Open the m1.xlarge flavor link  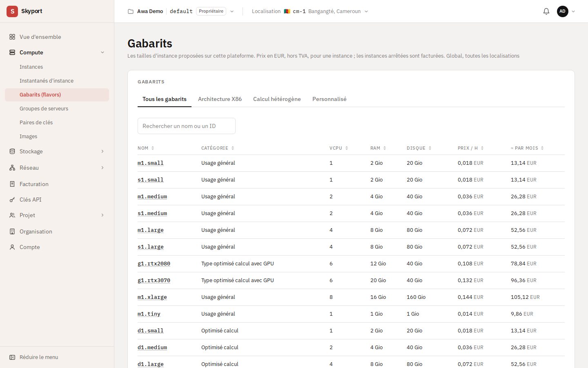point(152,297)
